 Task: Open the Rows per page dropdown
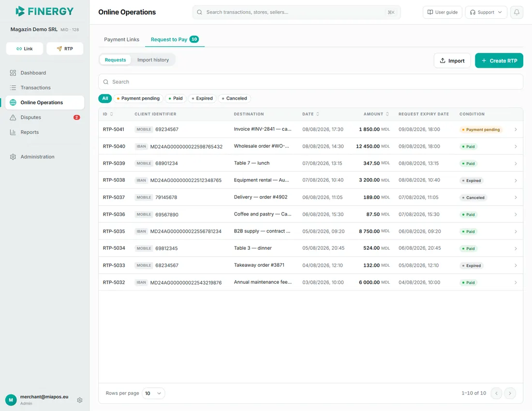coord(153,394)
